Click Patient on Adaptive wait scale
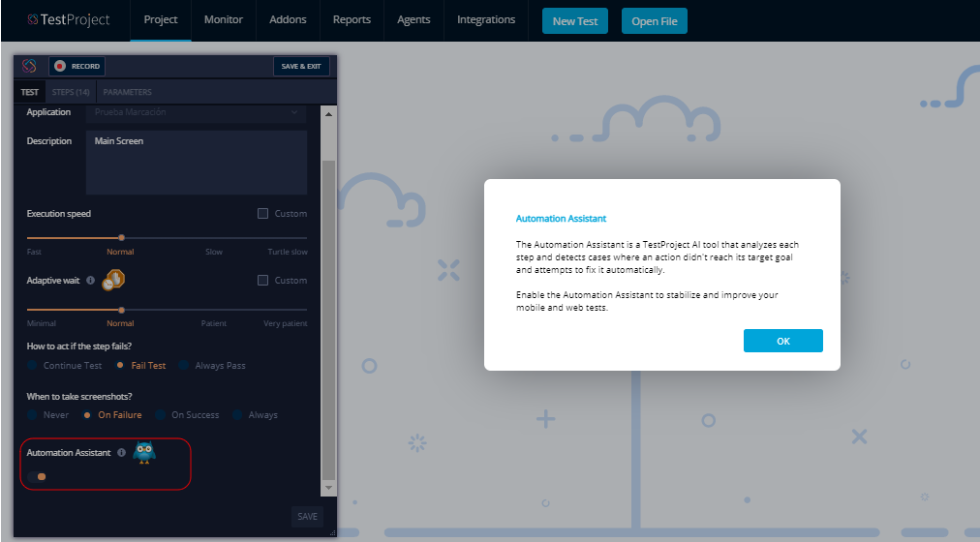Viewport: 980px width, 542px height. (x=214, y=323)
